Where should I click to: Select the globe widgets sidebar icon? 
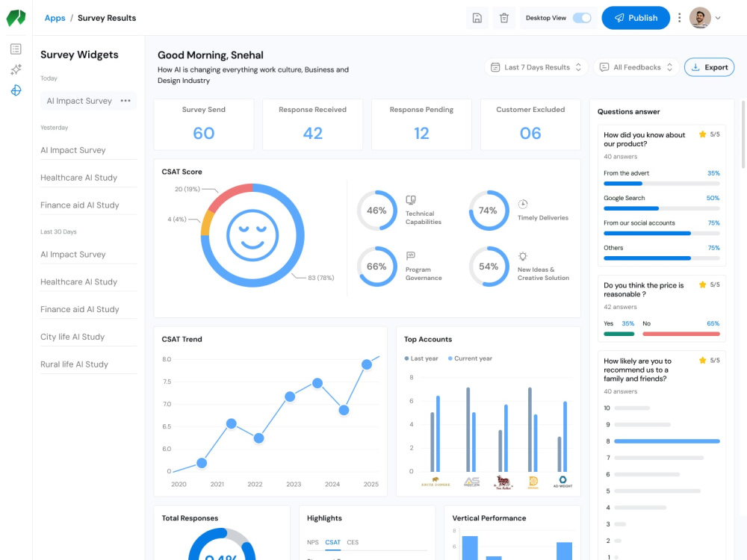click(x=16, y=90)
